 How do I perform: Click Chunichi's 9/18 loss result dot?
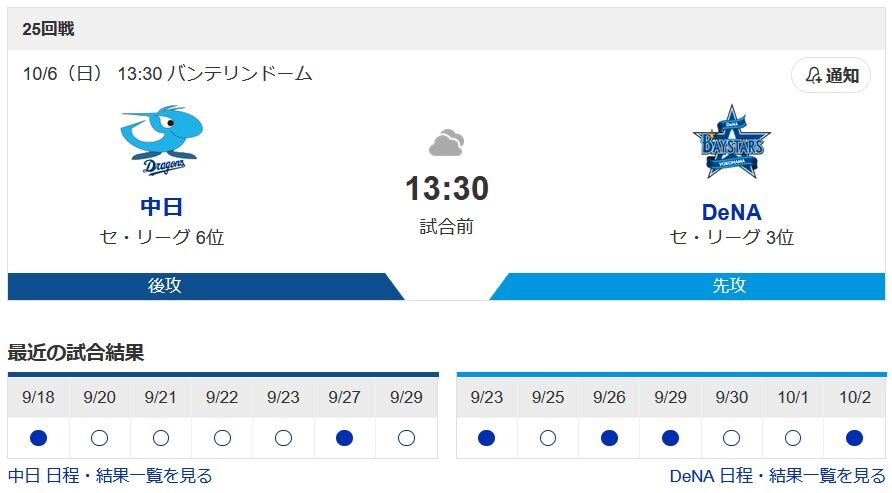38,438
